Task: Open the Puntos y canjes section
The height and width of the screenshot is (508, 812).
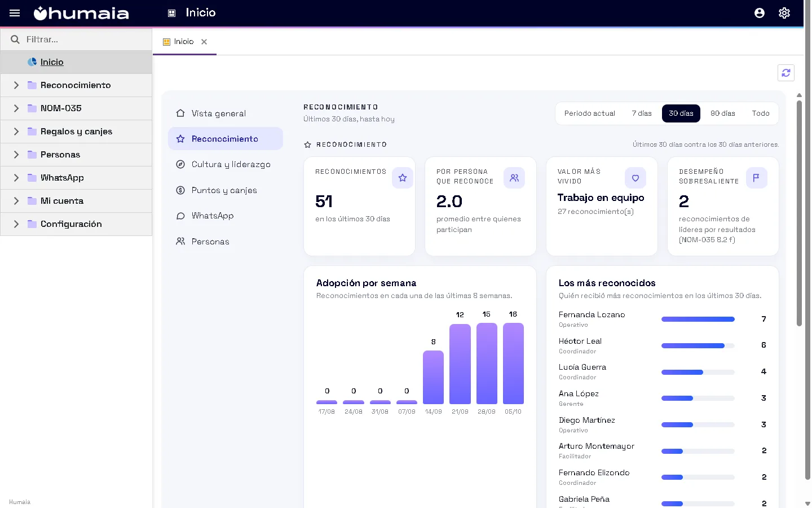Action: 226,190
